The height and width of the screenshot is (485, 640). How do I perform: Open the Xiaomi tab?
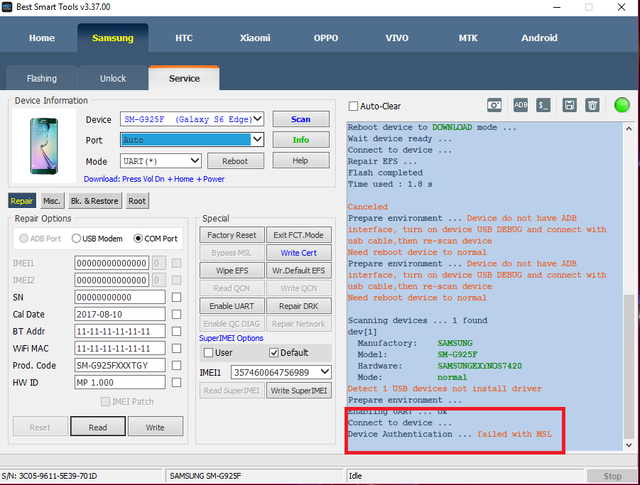[255, 38]
